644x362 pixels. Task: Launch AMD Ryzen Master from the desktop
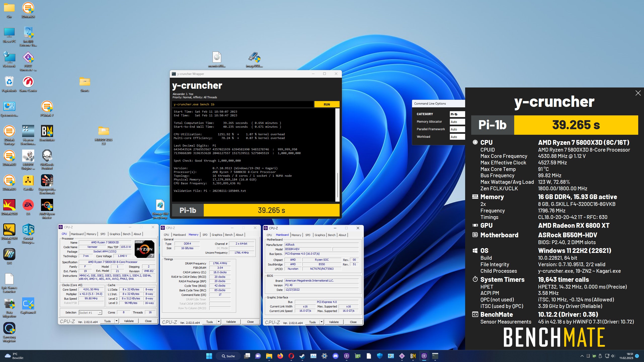(47, 209)
